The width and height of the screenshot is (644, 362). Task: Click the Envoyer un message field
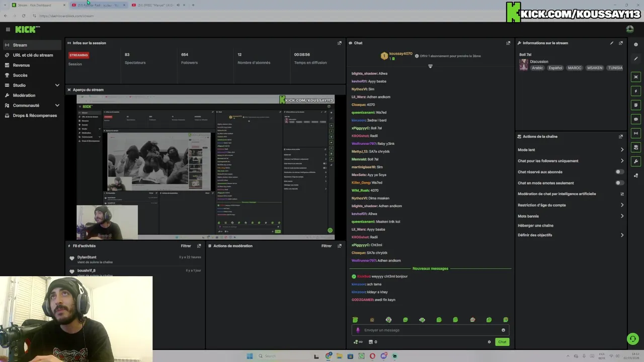[430, 330]
